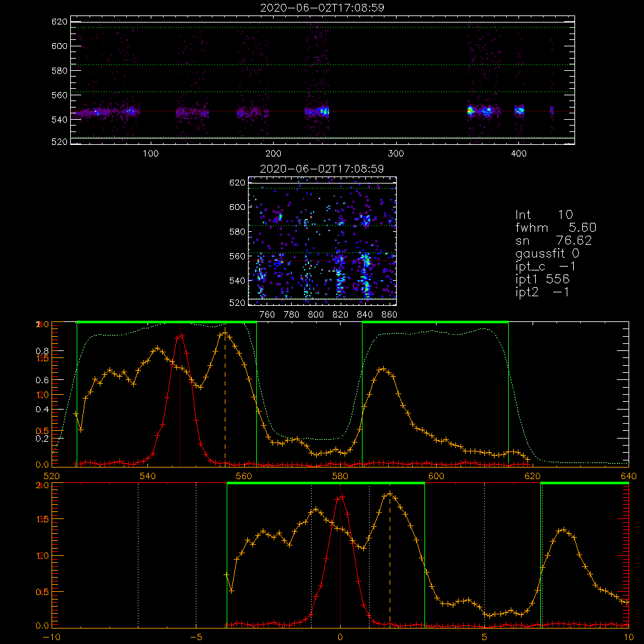Select the 'ipt_c -1' entry
Screen dimensions: 644x644
(x=546, y=267)
